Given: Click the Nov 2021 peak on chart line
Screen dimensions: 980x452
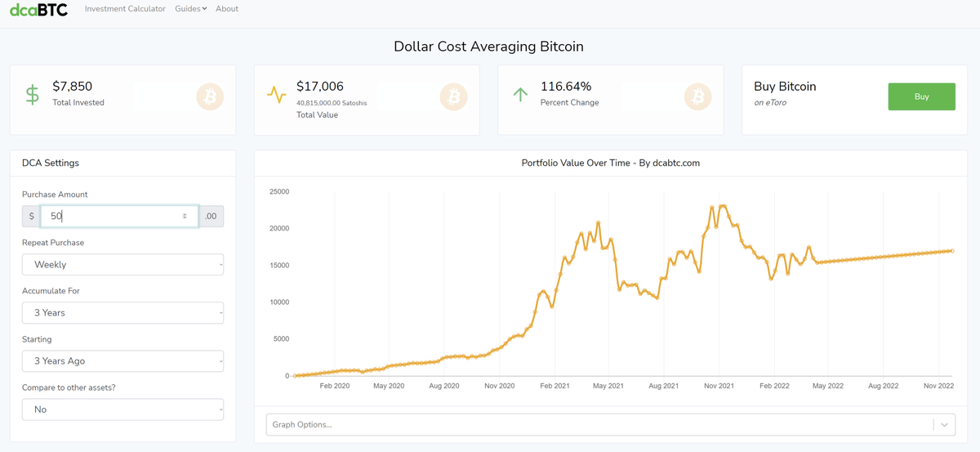Looking at the screenshot, I should pyautogui.click(x=723, y=206).
